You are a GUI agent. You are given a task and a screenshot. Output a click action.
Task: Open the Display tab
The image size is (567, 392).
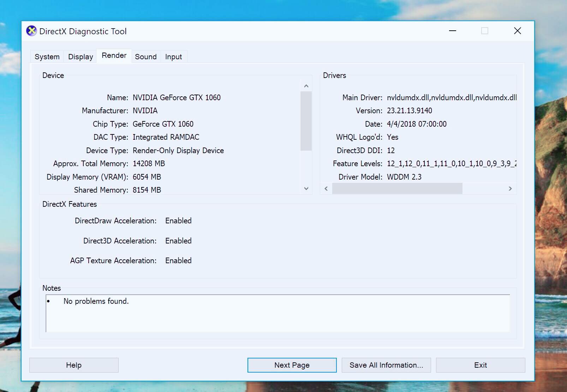click(x=80, y=57)
